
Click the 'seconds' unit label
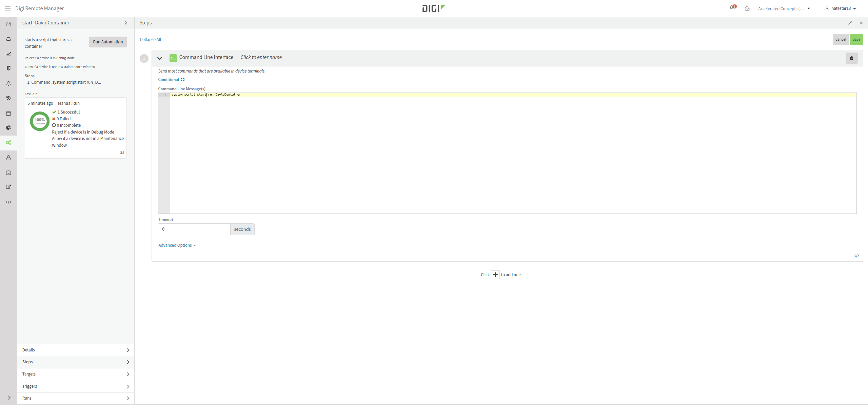(242, 229)
